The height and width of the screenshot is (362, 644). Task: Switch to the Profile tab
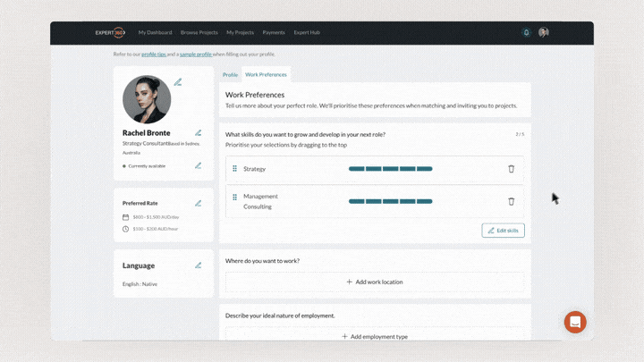pos(230,75)
